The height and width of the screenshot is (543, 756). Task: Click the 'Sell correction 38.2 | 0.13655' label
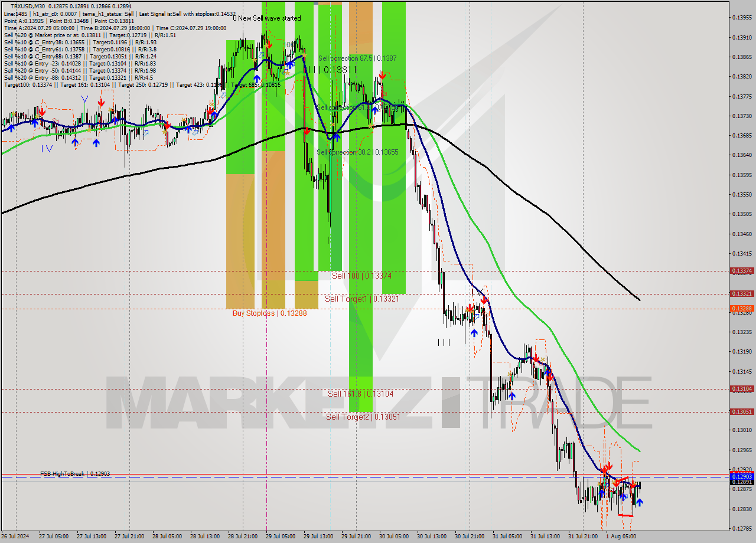pyautogui.click(x=357, y=152)
